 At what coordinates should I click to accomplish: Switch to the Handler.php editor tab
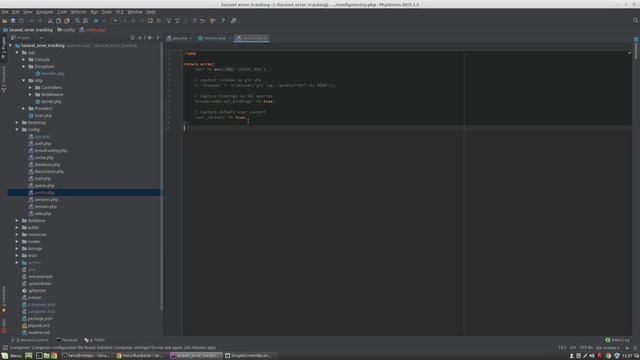pos(214,38)
